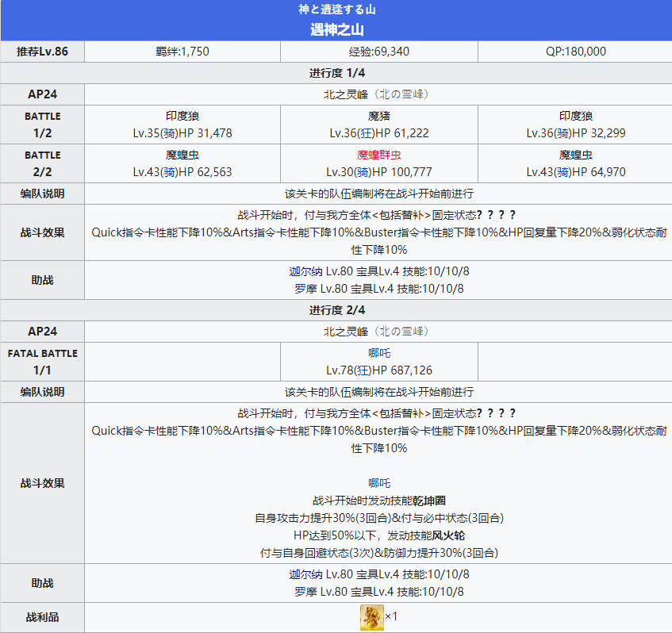Open the 骑 class link beside HP 64,970
The height and width of the screenshot is (633, 672).
(563, 172)
